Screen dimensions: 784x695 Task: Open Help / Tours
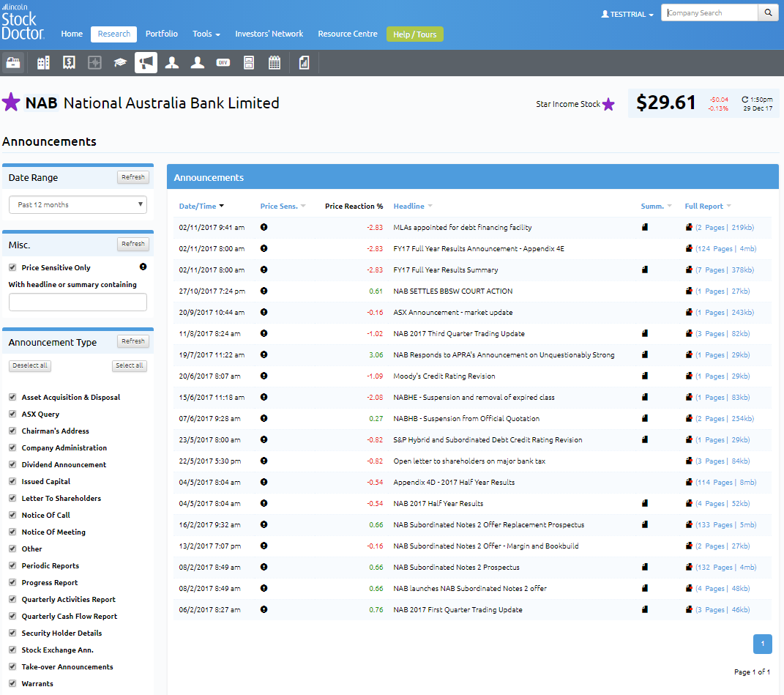point(414,34)
